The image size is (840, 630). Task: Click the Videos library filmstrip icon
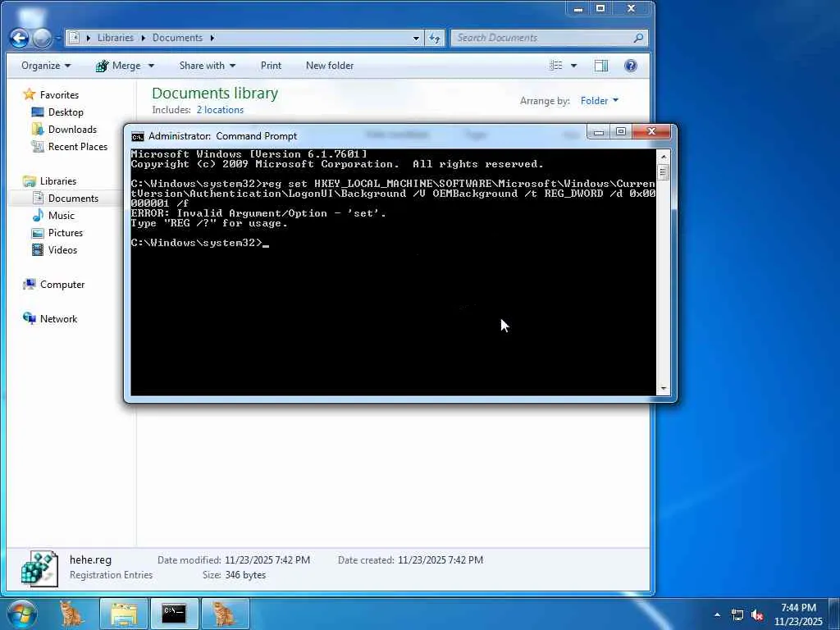[38, 249]
